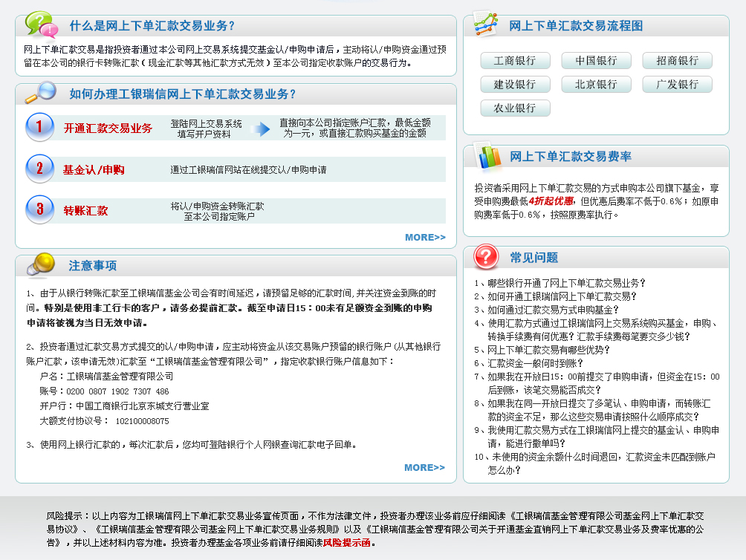
Task: Select the 北京银行 bank button
Action: (x=596, y=84)
